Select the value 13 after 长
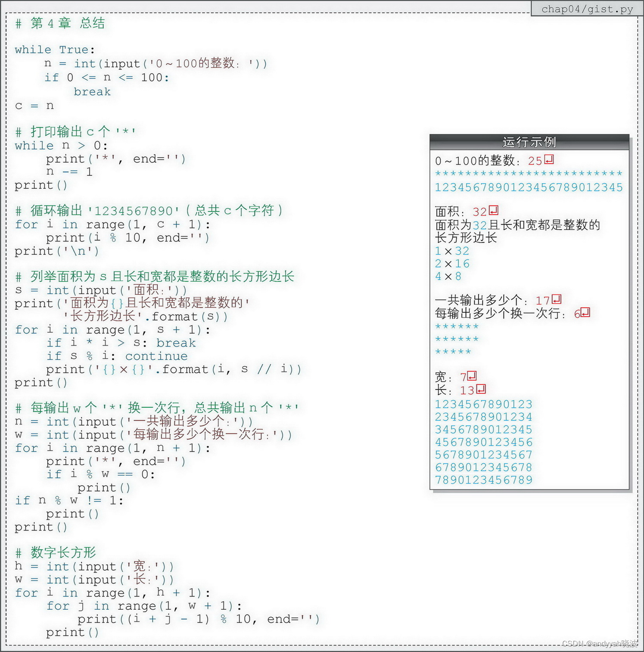 [x=468, y=390]
